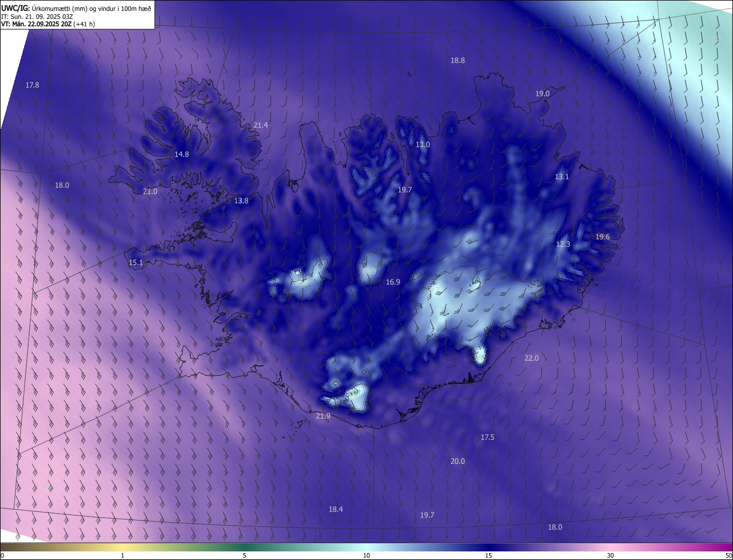Image resolution: width=733 pixels, height=560 pixels.
Task: Click the "10" tick label on colour scale
Action: tap(366, 555)
